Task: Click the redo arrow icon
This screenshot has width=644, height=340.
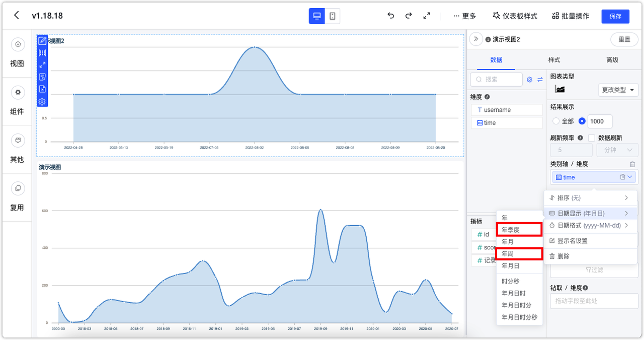Action: pos(409,16)
